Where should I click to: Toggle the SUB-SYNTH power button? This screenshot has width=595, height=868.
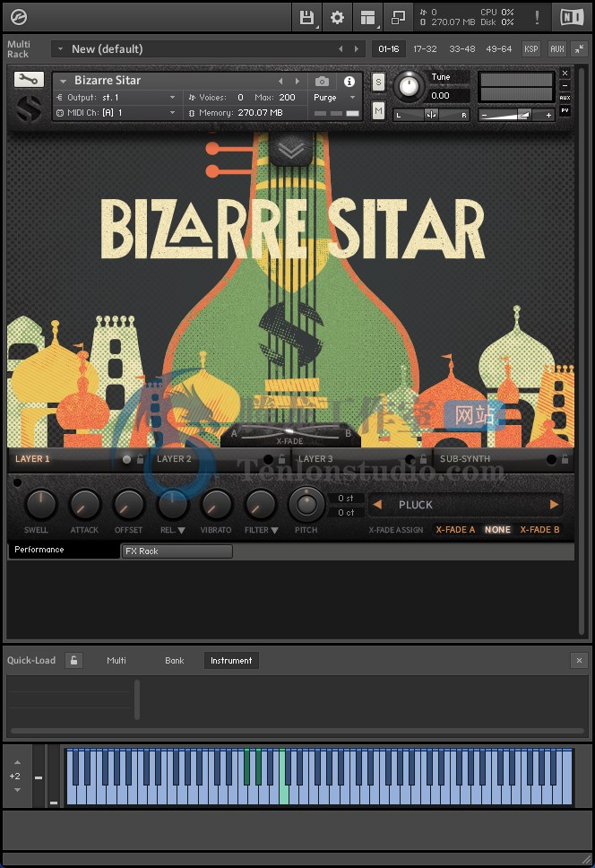(551, 459)
